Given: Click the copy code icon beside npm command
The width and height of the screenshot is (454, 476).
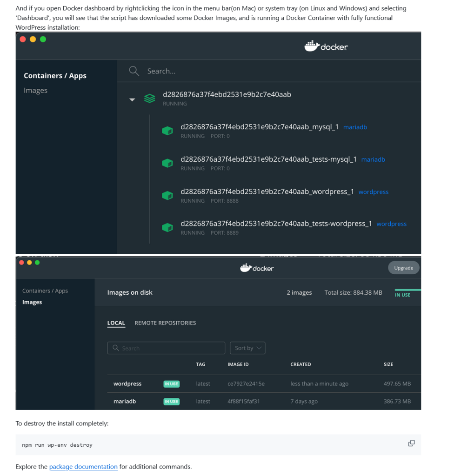Looking at the screenshot, I should tap(411, 443).
